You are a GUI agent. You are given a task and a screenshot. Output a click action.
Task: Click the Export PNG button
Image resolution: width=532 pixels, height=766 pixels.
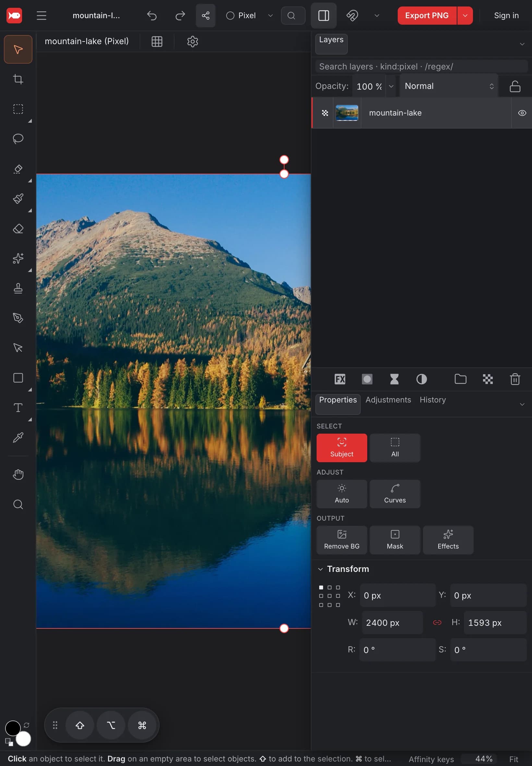[x=427, y=16]
